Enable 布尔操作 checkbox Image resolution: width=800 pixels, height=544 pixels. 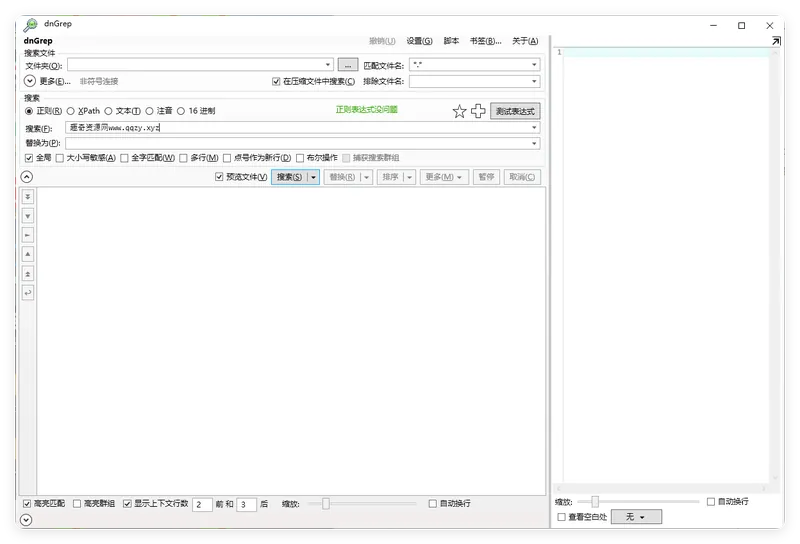300,158
